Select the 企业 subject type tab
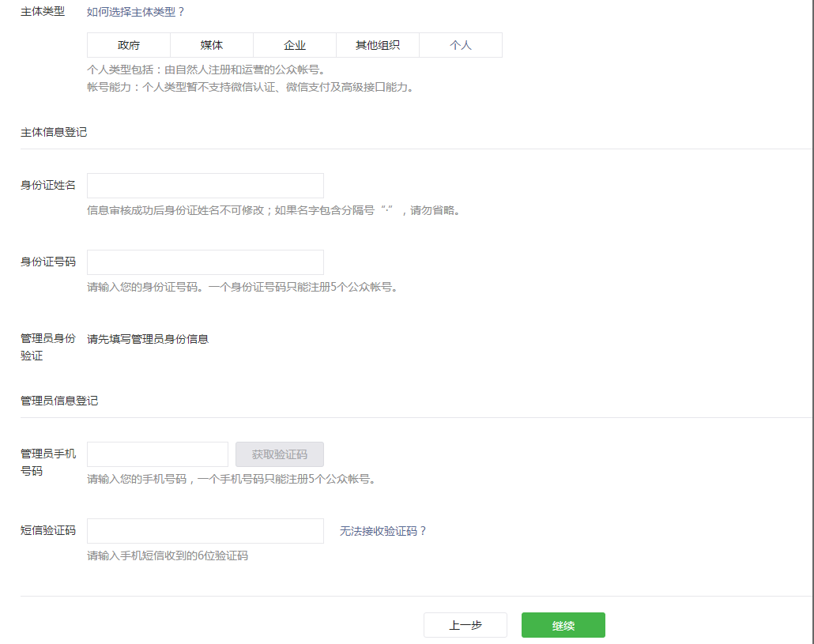This screenshot has width=814, height=644. [x=295, y=45]
